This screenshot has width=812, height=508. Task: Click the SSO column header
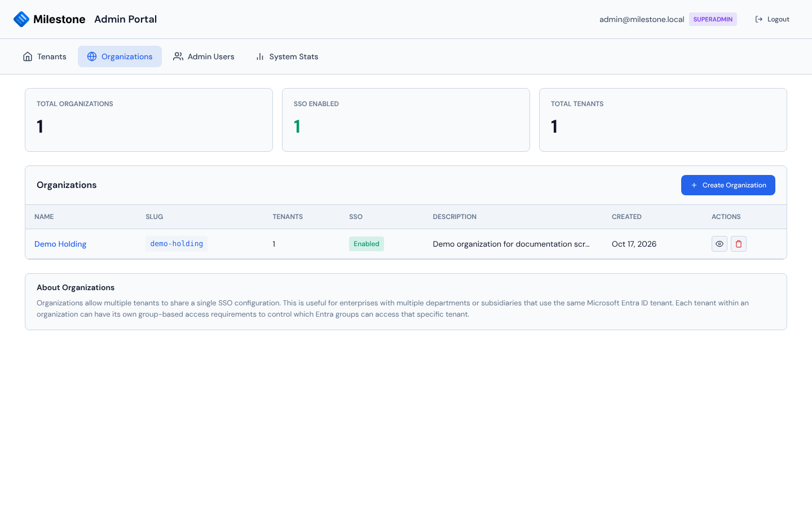[356, 217]
